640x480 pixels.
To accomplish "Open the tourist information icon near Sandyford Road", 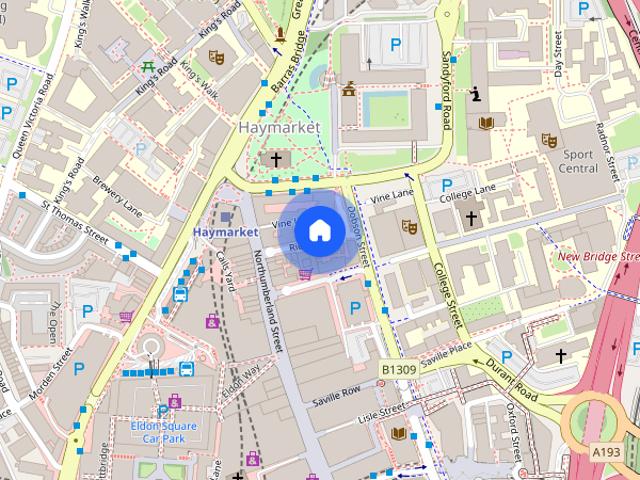I will click(x=474, y=94).
